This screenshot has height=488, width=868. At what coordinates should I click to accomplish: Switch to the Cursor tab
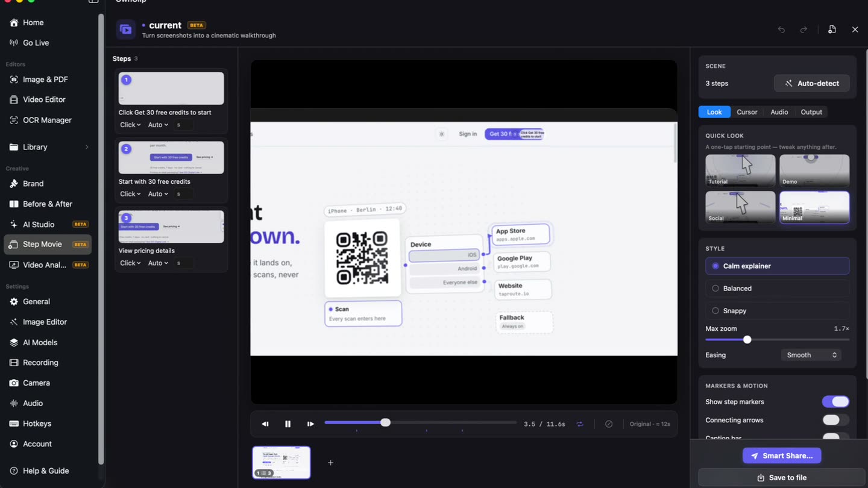(747, 112)
